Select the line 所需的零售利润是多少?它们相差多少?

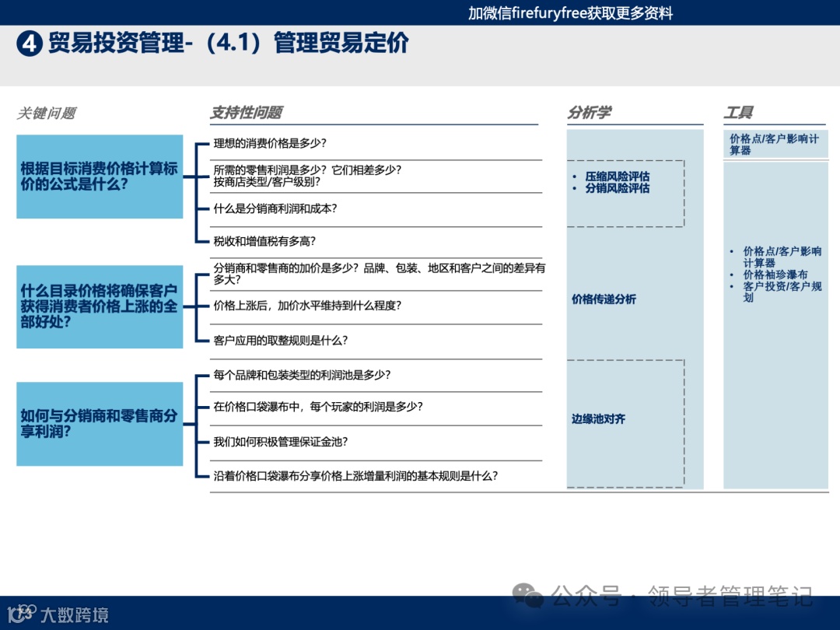pyautogui.click(x=307, y=170)
